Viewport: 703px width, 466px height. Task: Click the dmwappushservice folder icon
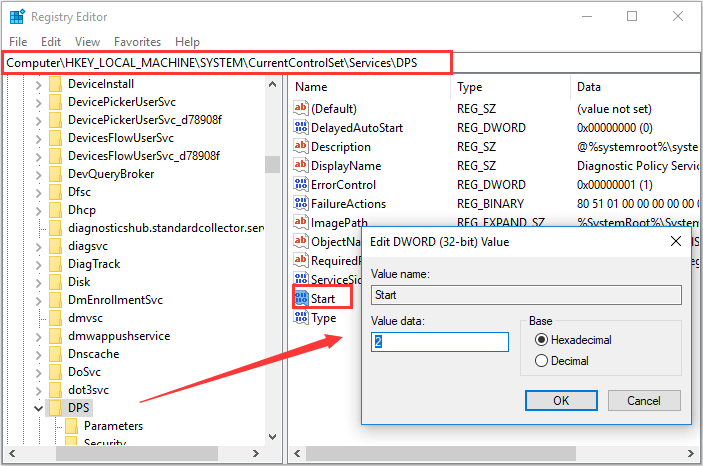55,336
